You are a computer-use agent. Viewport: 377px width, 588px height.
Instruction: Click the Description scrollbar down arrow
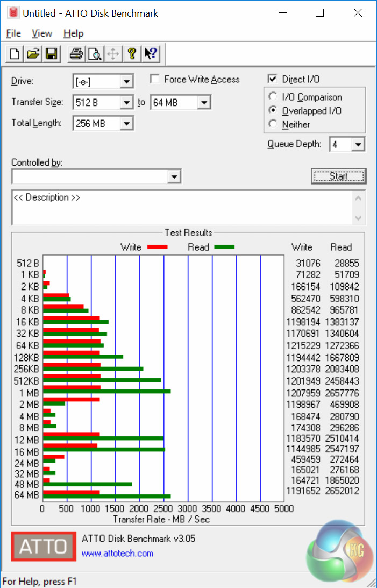coord(358,218)
